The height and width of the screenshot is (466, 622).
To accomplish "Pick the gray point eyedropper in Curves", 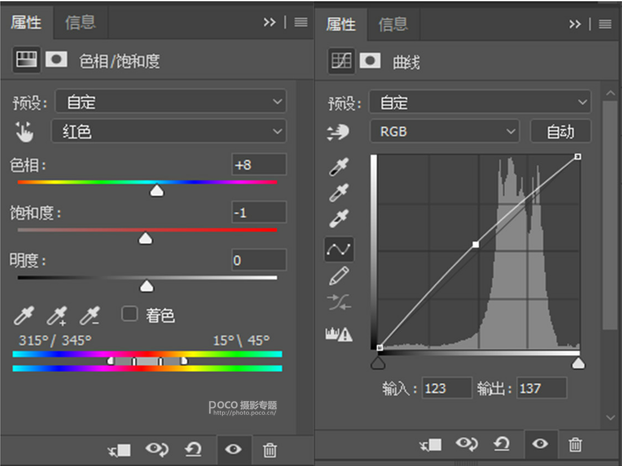I will pyautogui.click(x=339, y=192).
